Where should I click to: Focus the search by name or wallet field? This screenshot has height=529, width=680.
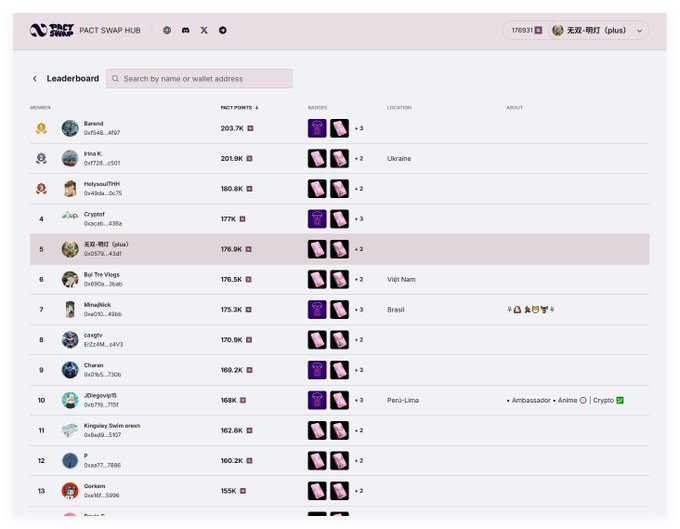[199, 78]
